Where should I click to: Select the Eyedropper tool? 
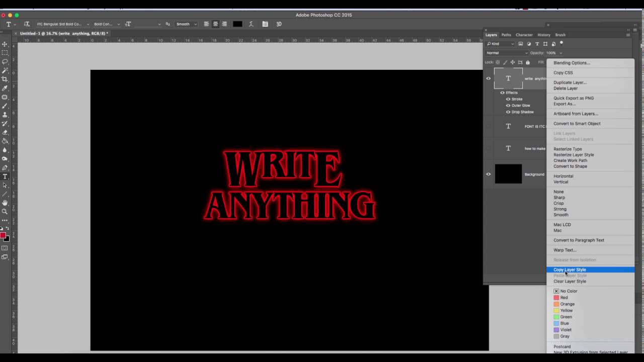5,88
